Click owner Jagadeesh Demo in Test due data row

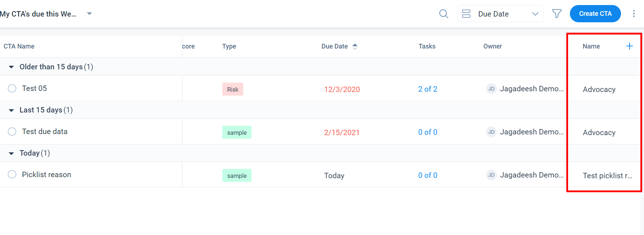point(531,132)
